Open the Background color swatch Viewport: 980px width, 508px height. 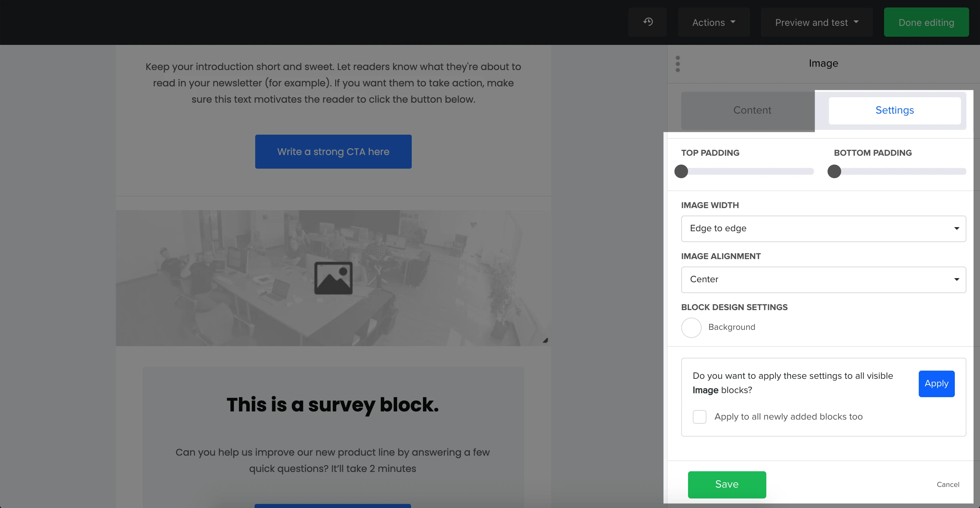pyautogui.click(x=691, y=327)
